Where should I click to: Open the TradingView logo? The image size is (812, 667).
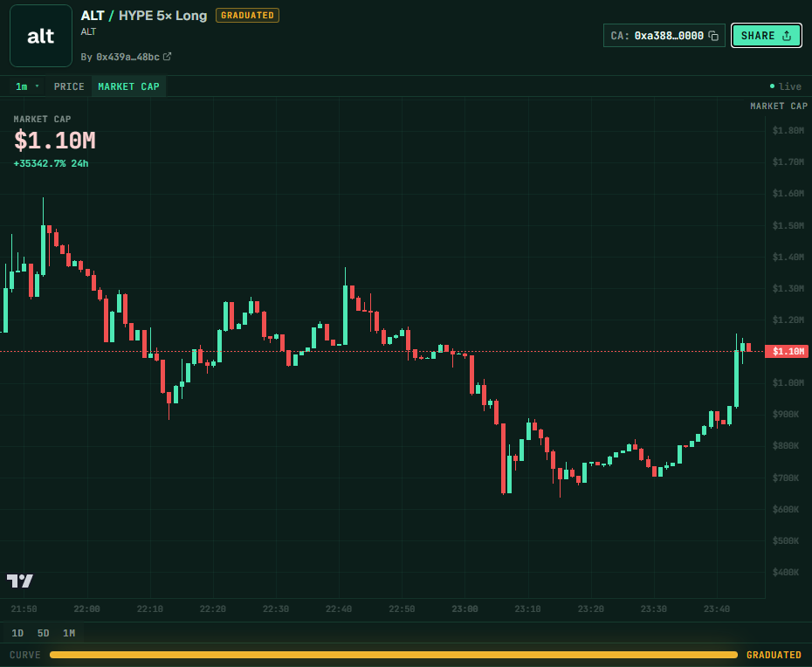coord(20,581)
